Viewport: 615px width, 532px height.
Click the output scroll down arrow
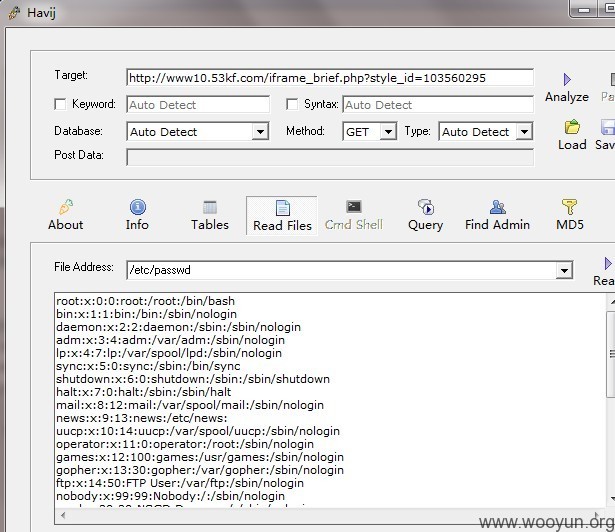pyautogui.click(x=611, y=499)
